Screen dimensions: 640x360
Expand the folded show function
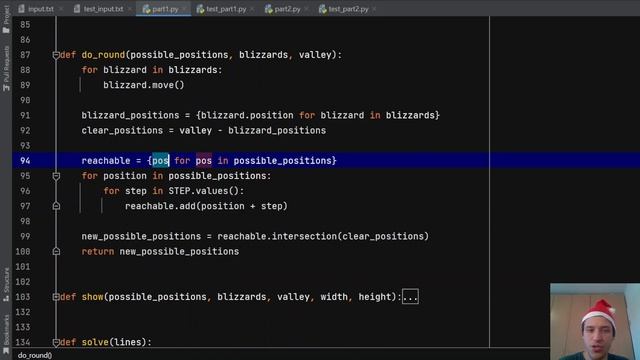click(x=56, y=297)
